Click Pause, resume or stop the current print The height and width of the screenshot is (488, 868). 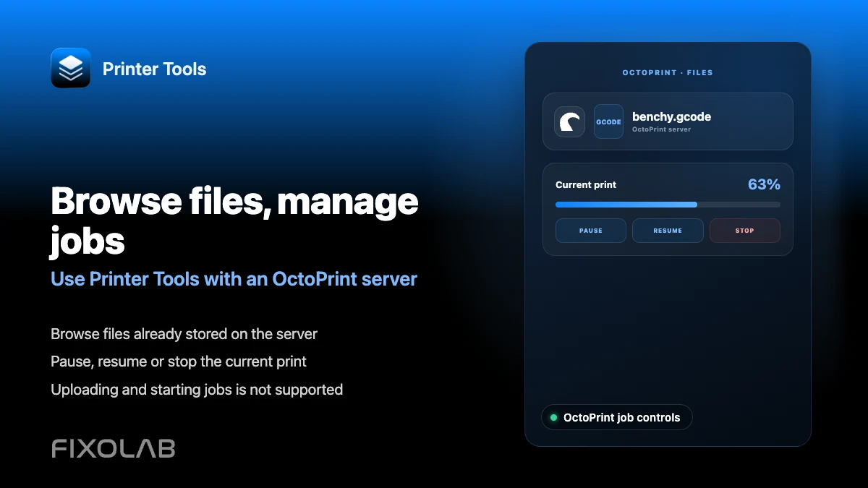tap(179, 361)
